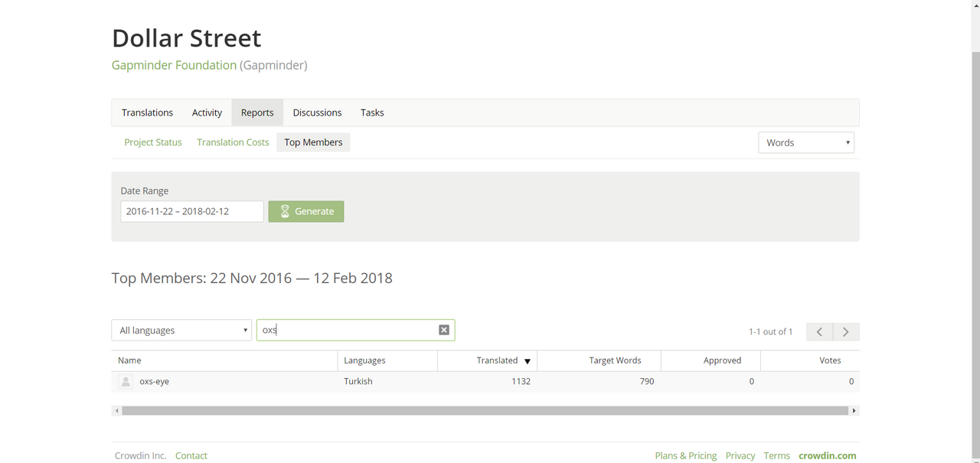Open the Project Status report link
Screen dimensions: 980x463
click(x=153, y=142)
